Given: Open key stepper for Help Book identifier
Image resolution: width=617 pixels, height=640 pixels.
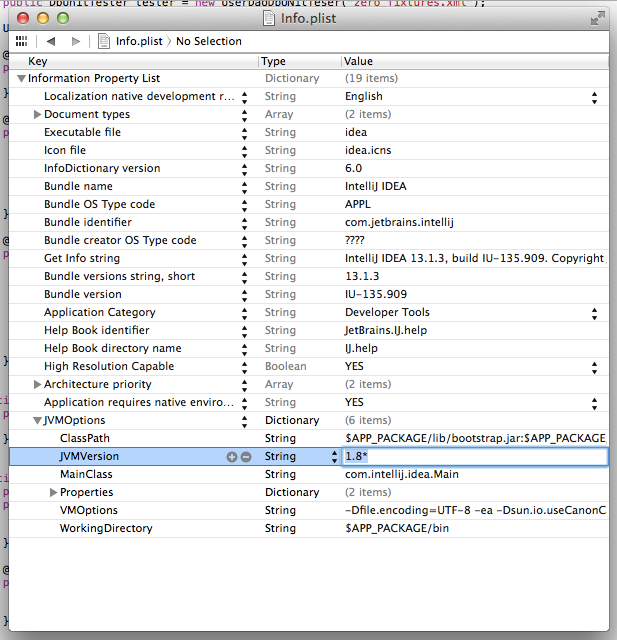Looking at the screenshot, I should 244,331.
